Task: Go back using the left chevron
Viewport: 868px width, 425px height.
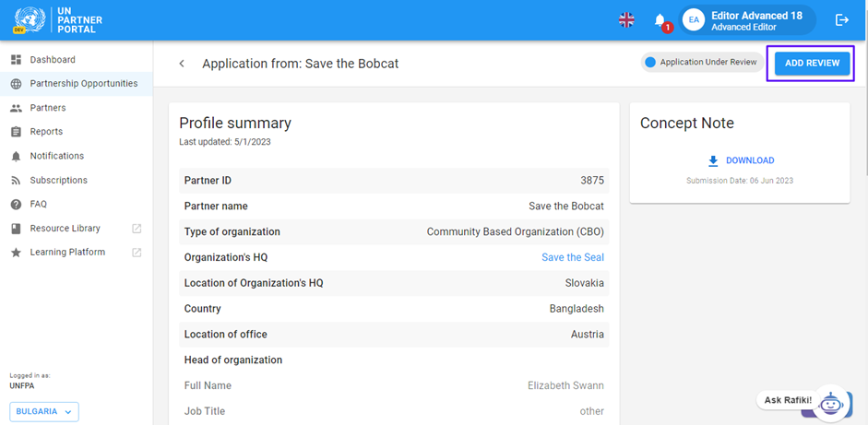Action: pos(182,64)
